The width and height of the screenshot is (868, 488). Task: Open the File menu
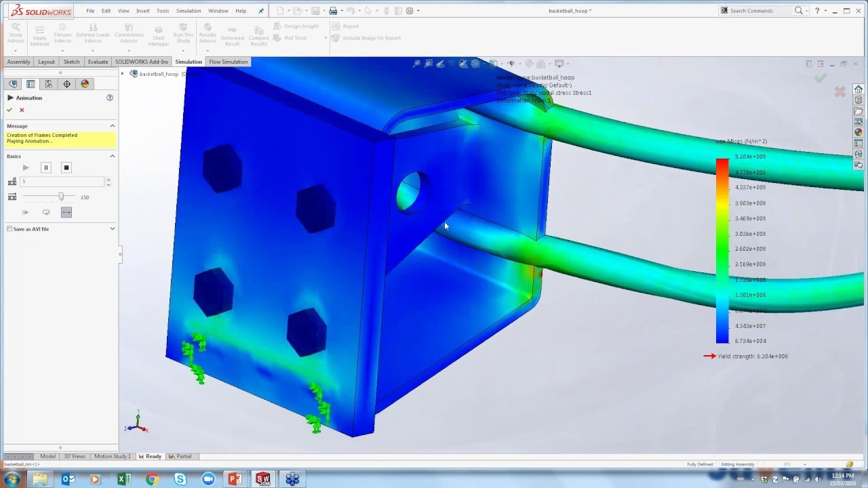click(x=90, y=11)
